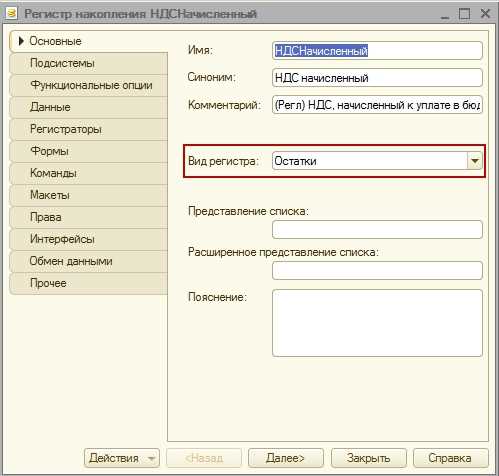Viewport: 499px width, 476px height.
Task: Switch to the Подсистемы tab
Action: coord(89,63)
